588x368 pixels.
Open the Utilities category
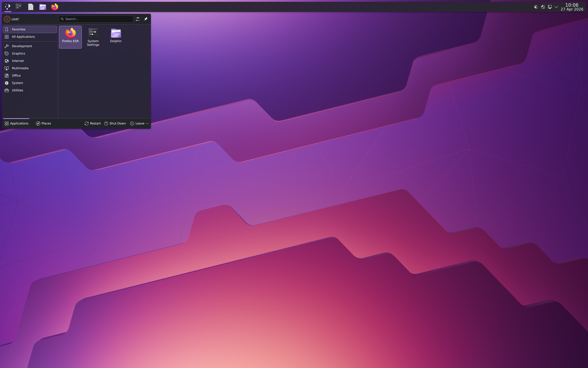(30, 90)
